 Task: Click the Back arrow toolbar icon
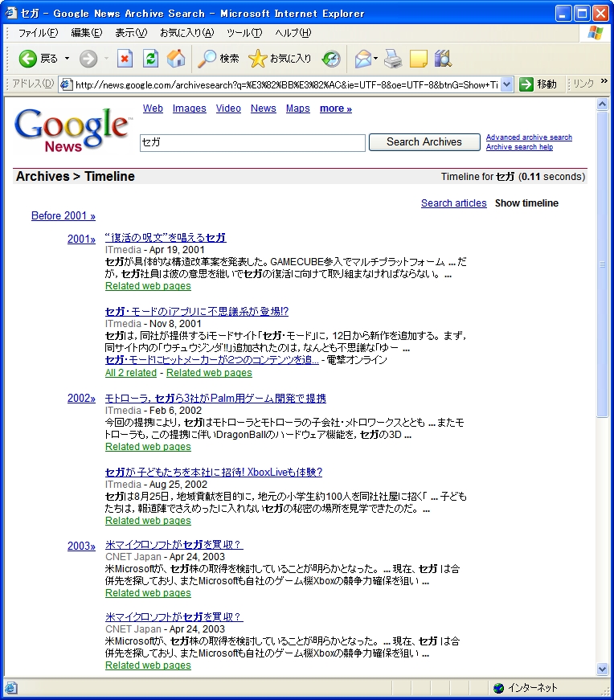(27, 59)
